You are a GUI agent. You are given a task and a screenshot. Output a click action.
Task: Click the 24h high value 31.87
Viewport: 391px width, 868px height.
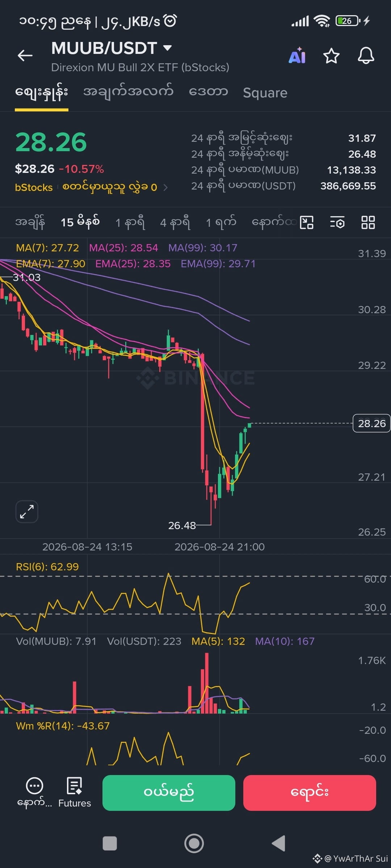(362, 138)
